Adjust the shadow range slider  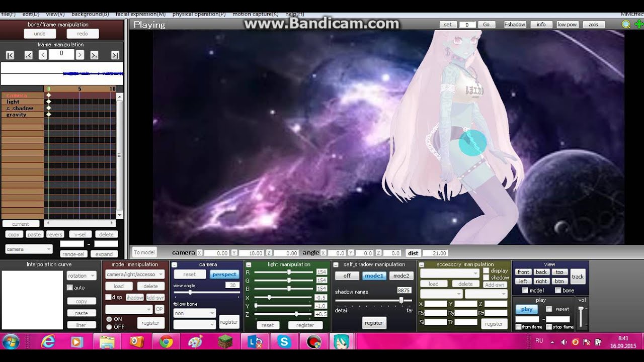[x=400, y=300]
